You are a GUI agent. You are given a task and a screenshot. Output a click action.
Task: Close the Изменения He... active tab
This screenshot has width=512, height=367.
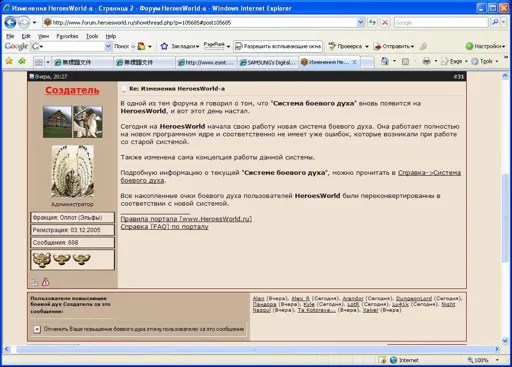coord(354,62)
